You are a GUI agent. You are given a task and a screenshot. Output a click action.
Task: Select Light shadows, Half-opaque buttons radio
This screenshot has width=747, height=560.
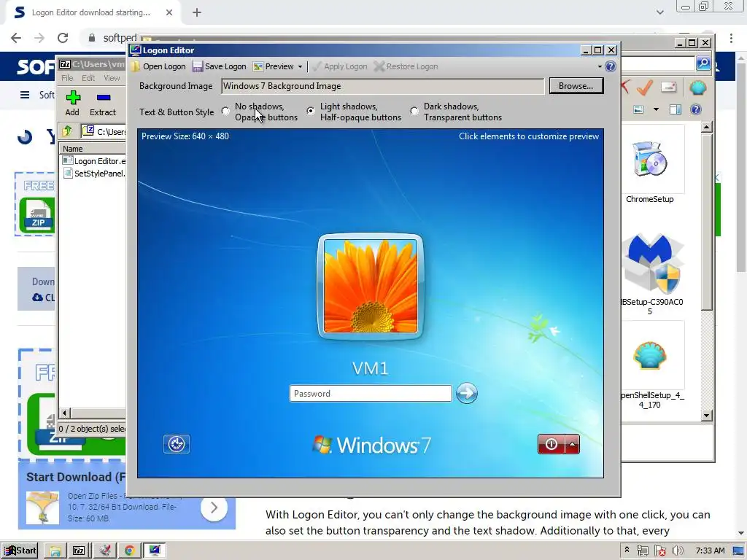tap(311, 111)
